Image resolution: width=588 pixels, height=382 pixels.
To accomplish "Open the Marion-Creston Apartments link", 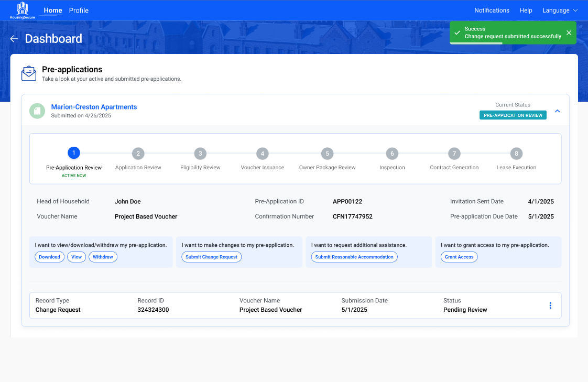I will coord(94,107).
